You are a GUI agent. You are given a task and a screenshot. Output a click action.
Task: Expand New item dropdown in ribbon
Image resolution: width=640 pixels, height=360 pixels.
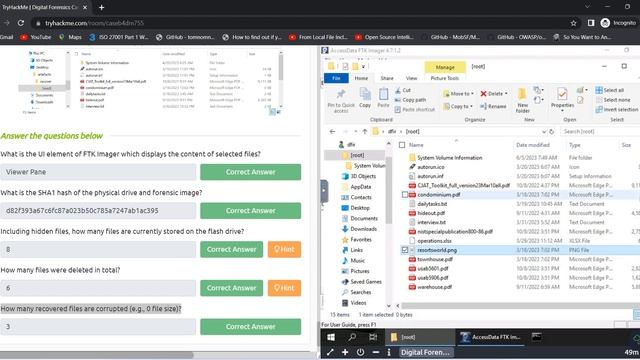coord(538,90)
